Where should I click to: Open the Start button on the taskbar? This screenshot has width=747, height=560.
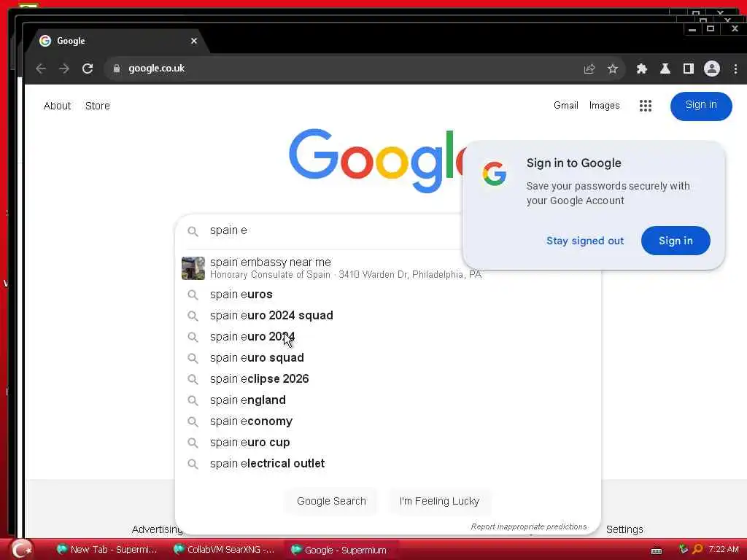(21, 550)
